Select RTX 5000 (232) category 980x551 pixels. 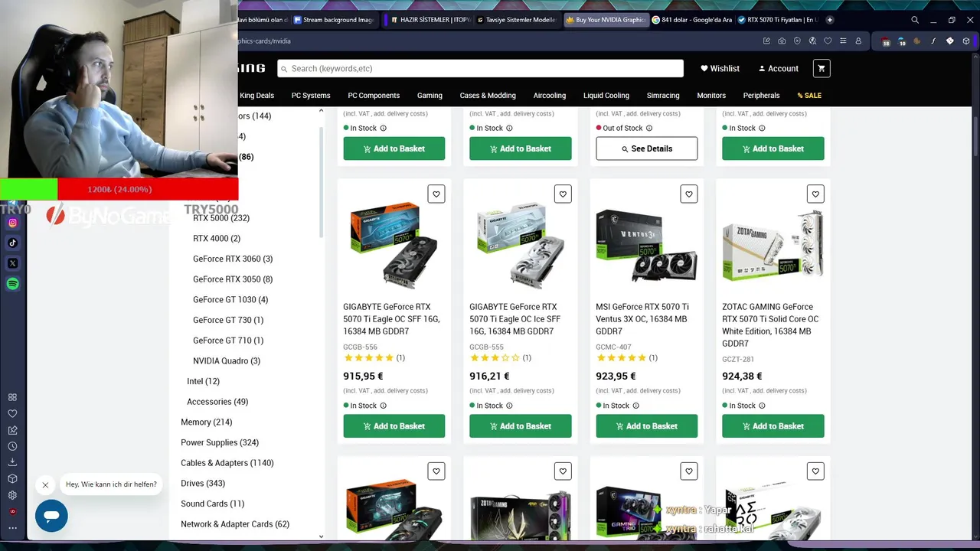(221, 218)
